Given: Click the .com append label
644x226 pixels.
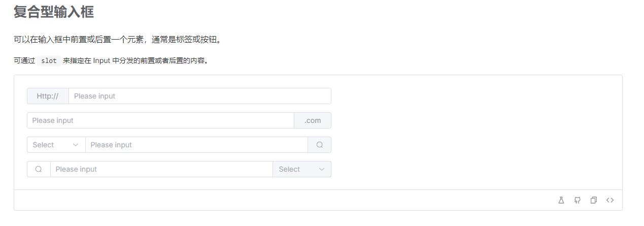Looking at the screenshot, I should click(x=313, y=120).
